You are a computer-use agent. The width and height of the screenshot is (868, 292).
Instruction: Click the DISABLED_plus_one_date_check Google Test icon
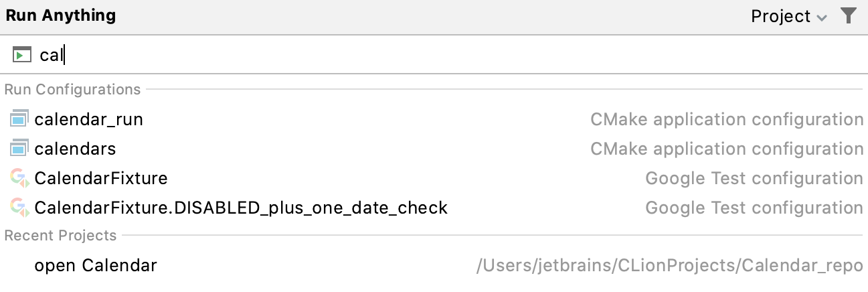tap(19, 208)
